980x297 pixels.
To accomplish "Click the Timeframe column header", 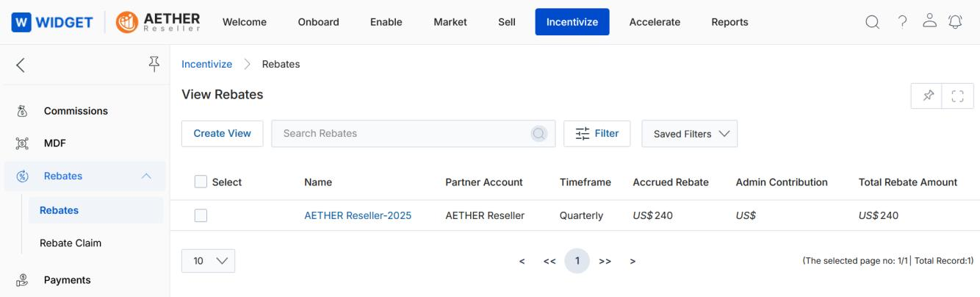I will pyautogui.click(x=586, y=182).
